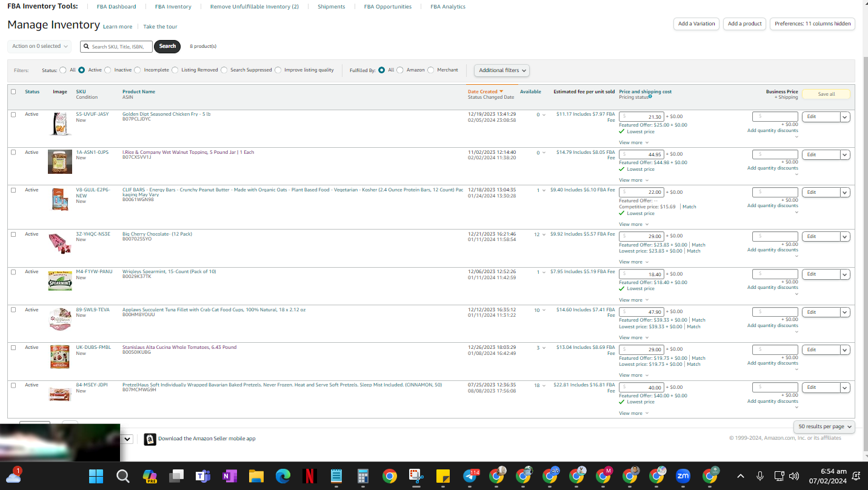The width and height of the screenshot is (868, 490).
Task: Switch to the Shipments tab
Action: click(x=332, y=7)
